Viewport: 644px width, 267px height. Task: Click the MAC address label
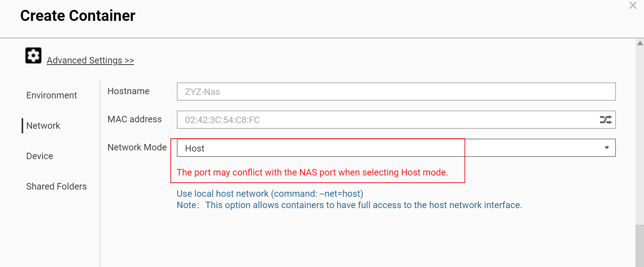pos(134,119)
